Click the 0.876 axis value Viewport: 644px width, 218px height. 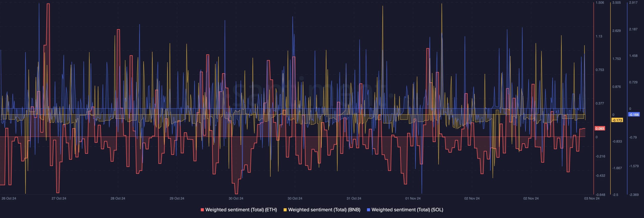coord(617,87)
